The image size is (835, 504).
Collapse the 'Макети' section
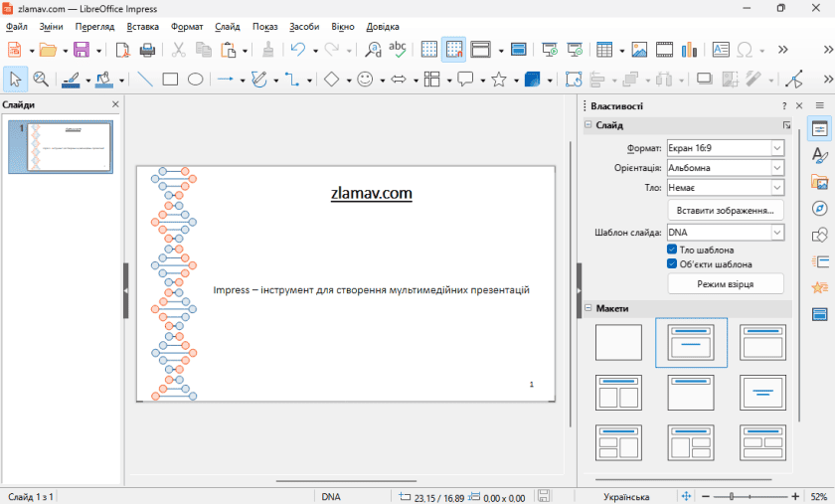click(x=587, y=308)
